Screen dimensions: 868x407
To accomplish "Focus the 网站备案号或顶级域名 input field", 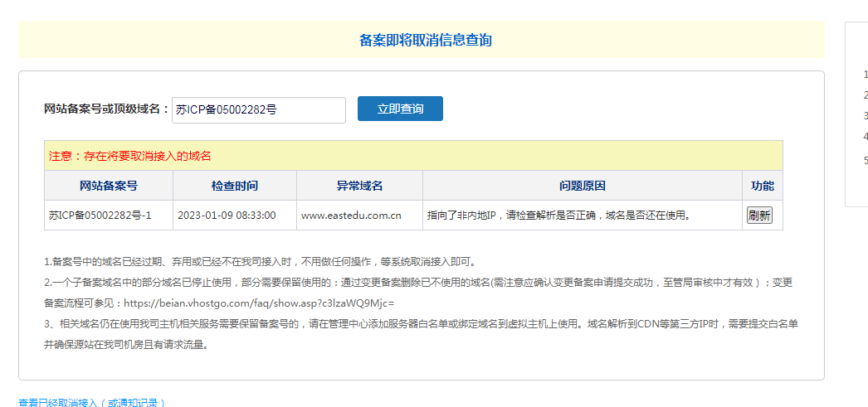I will [259, 110].
